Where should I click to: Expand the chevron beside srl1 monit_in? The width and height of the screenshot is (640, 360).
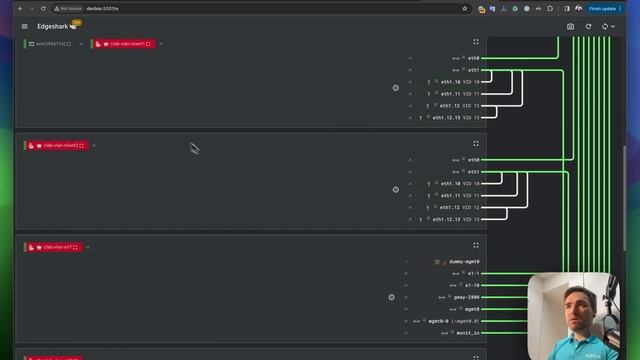pos(406,333)
